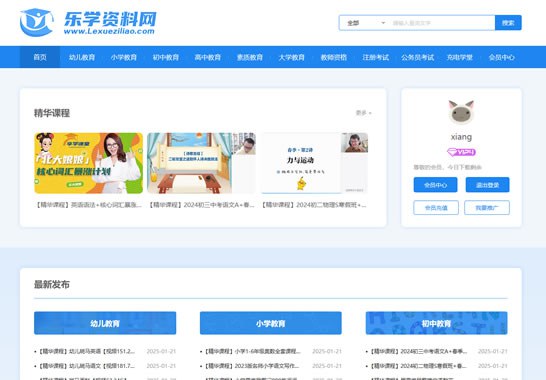This screenshot has height=380, width=546.
Task: Open the 北大妮妮 核心词汇 course thumbnail
Action: click(88, 163)
